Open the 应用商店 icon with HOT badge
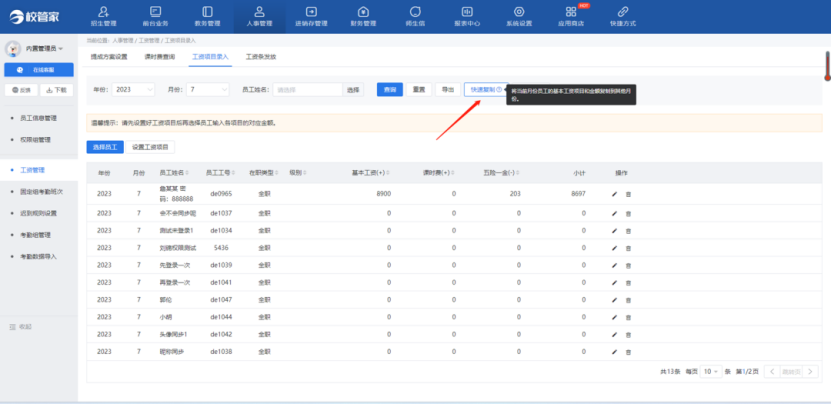 tap(570, 13)
